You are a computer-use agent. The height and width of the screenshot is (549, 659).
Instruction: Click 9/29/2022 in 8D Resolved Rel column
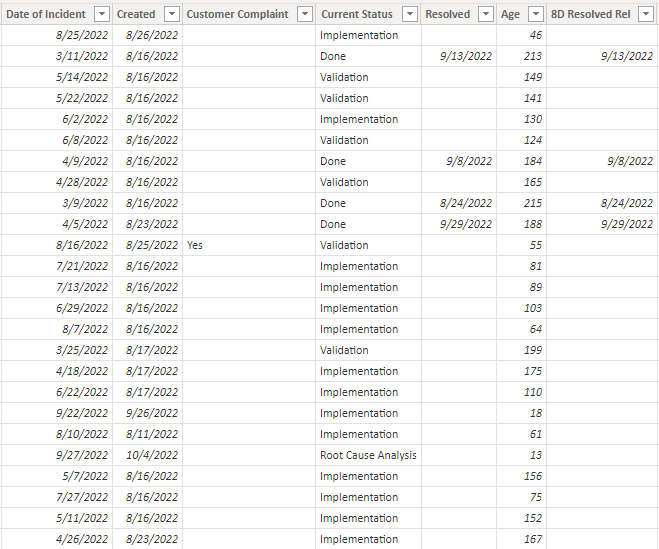point(602,224)
